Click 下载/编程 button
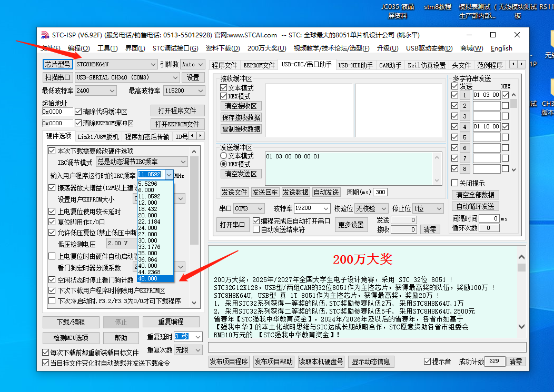The image size is (554, 392). [x=71, y=322]
